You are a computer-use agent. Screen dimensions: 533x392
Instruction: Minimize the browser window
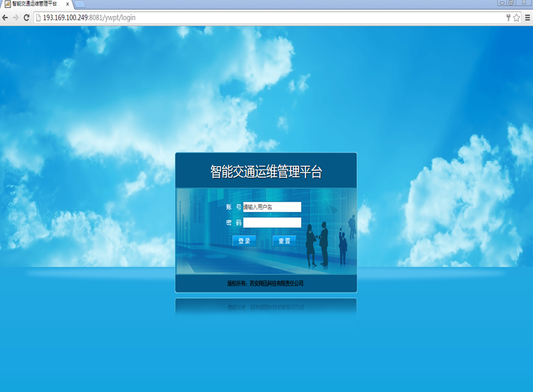(x=502, y=3)
